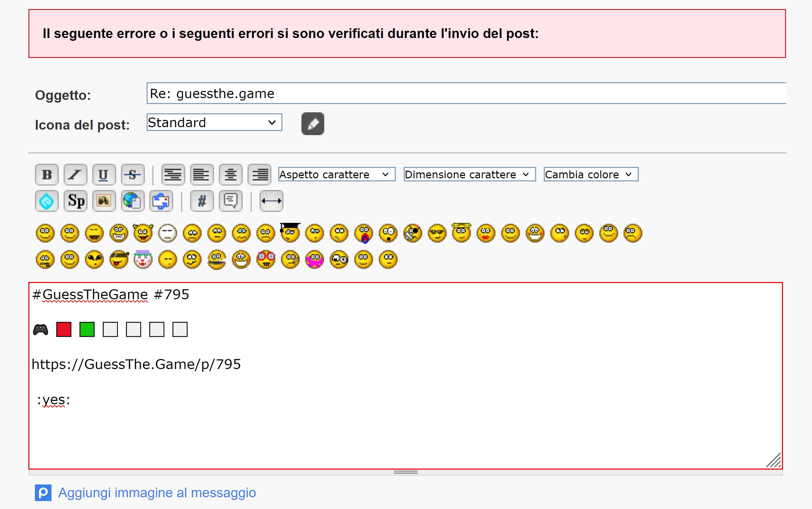The image size is (812, 509).
Task: Insert image with the picture icon
Action: coord(104,201)
